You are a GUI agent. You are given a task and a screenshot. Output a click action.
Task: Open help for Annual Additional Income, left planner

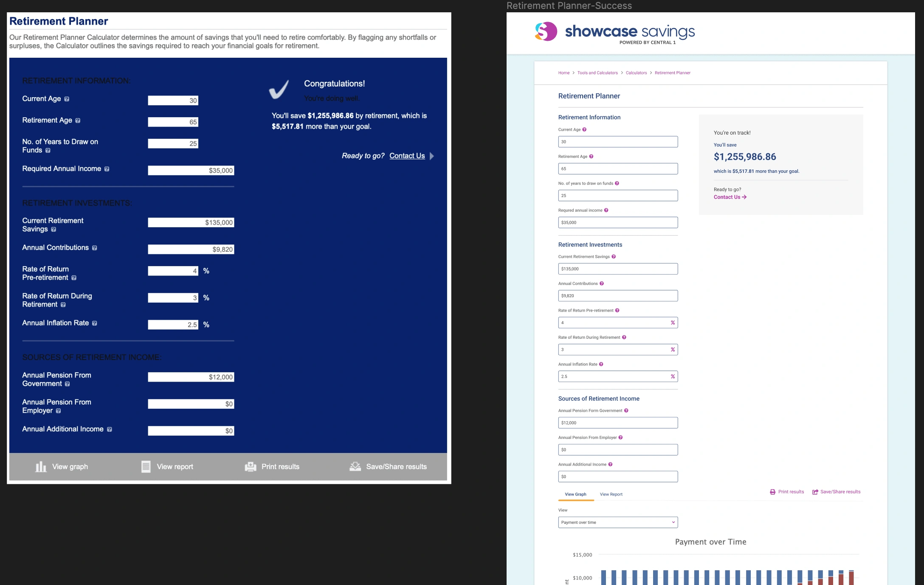pos(110,430)
